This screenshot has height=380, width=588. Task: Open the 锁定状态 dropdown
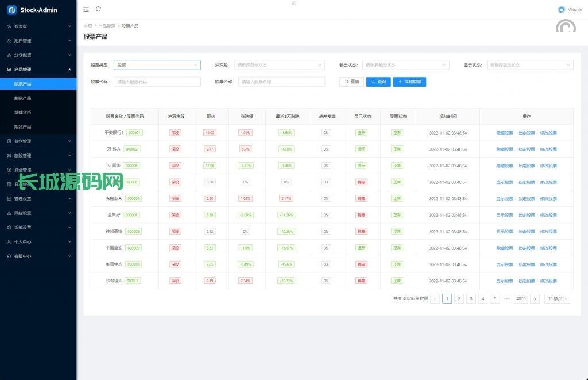point(405,65)
